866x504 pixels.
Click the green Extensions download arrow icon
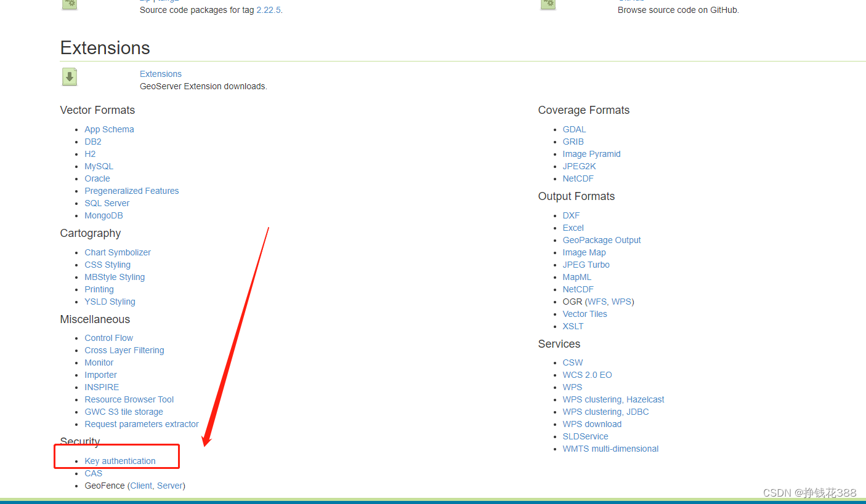click(x=70, y=77)
